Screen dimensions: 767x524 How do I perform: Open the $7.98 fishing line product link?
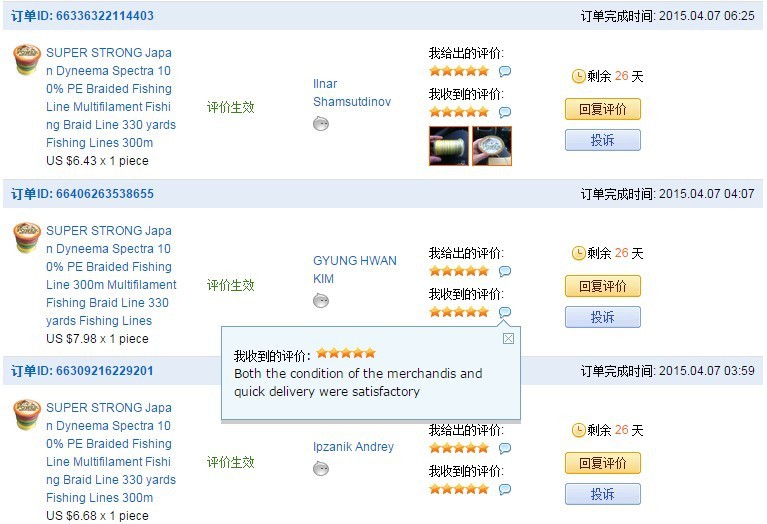pos(111,275)
